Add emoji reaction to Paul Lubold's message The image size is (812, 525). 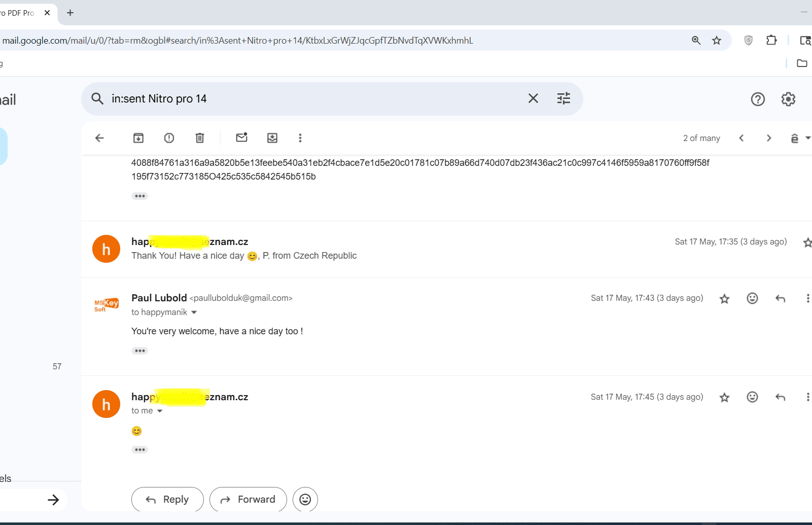[752, 298]
